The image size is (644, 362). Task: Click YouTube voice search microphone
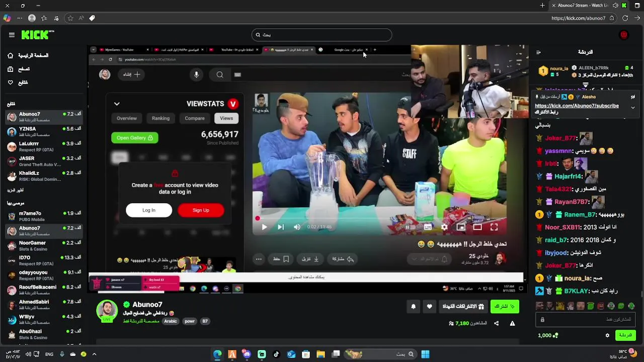[x=196, y=74]
